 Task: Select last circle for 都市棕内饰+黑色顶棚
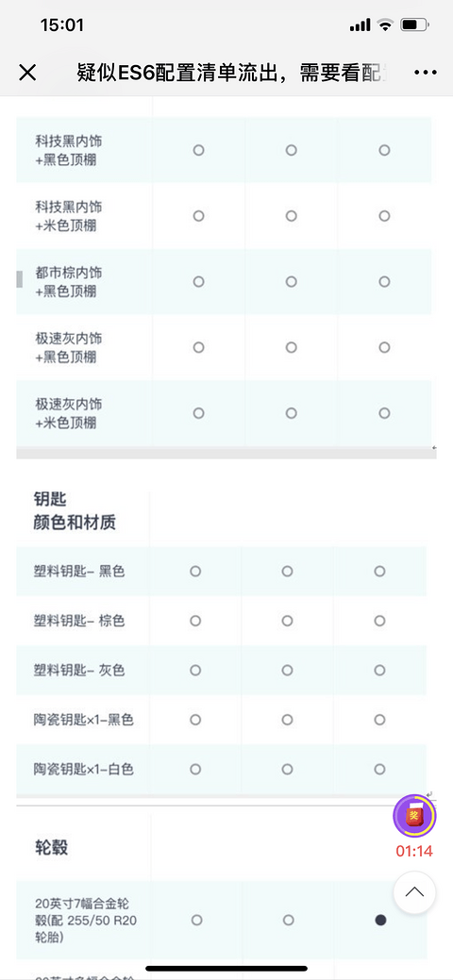pyautogui.click(x=384, y=281)
